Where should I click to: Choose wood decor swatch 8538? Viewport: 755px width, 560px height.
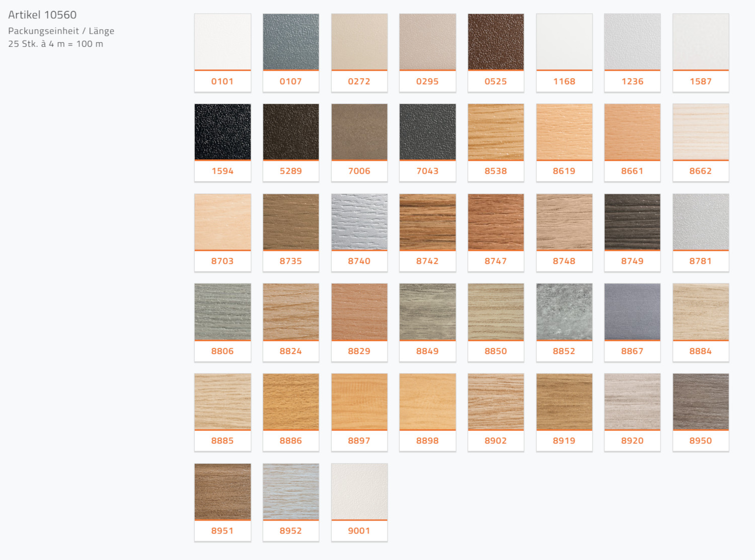(496, 132)
